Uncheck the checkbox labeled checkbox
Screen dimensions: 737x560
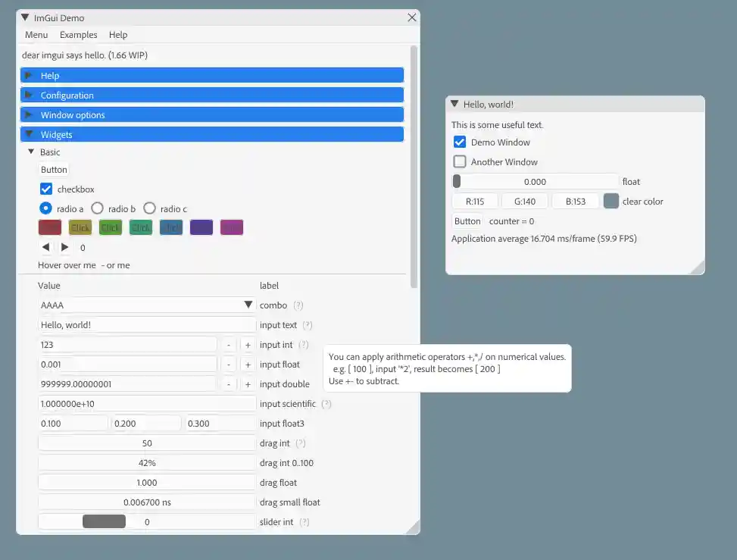(x=46, y=189)
